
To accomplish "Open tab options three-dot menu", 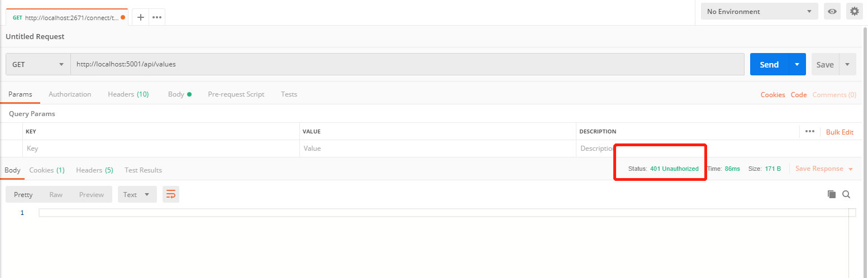I will pos(157,17).
